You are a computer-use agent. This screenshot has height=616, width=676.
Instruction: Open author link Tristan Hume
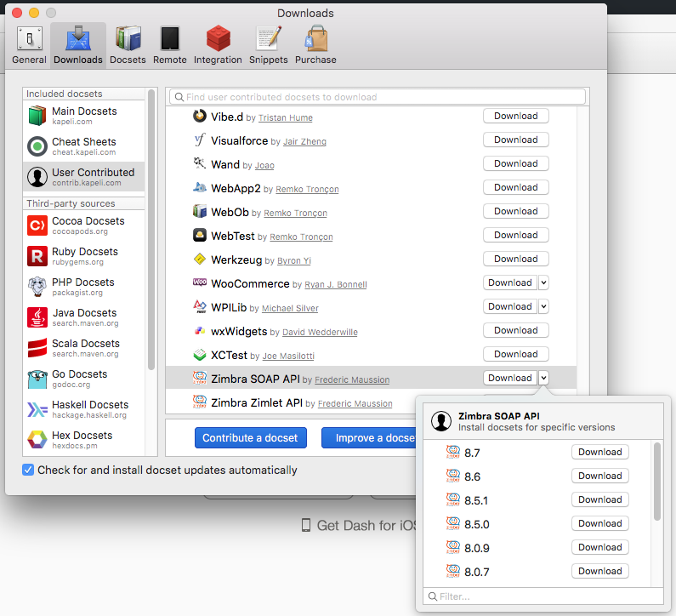pos(286,117)
